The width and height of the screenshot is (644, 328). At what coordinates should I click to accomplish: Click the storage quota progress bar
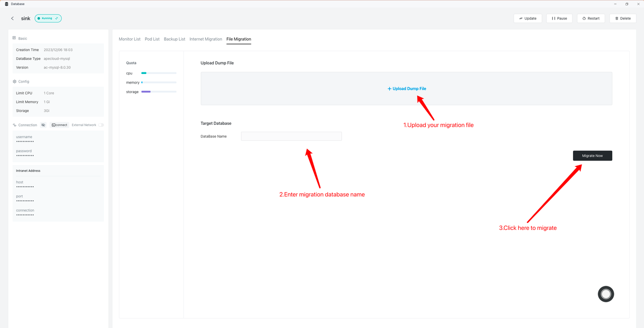(x=158, y=92)
